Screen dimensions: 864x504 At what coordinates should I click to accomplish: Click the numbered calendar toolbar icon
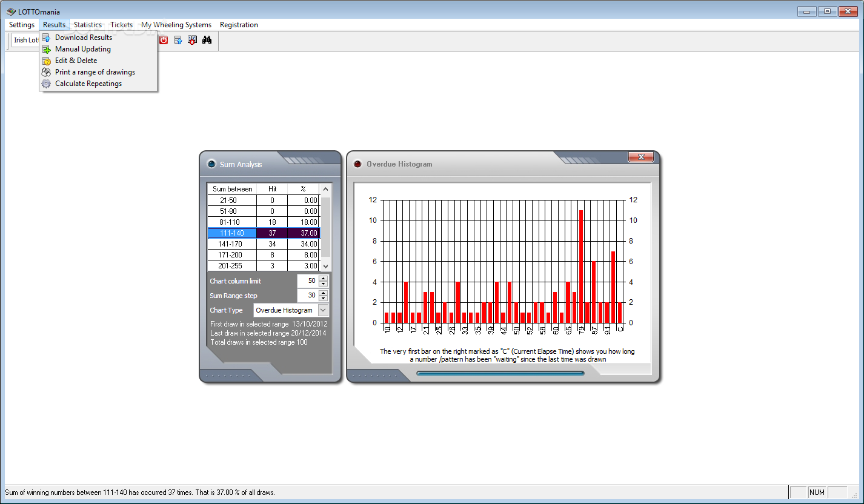pos(193,40)
